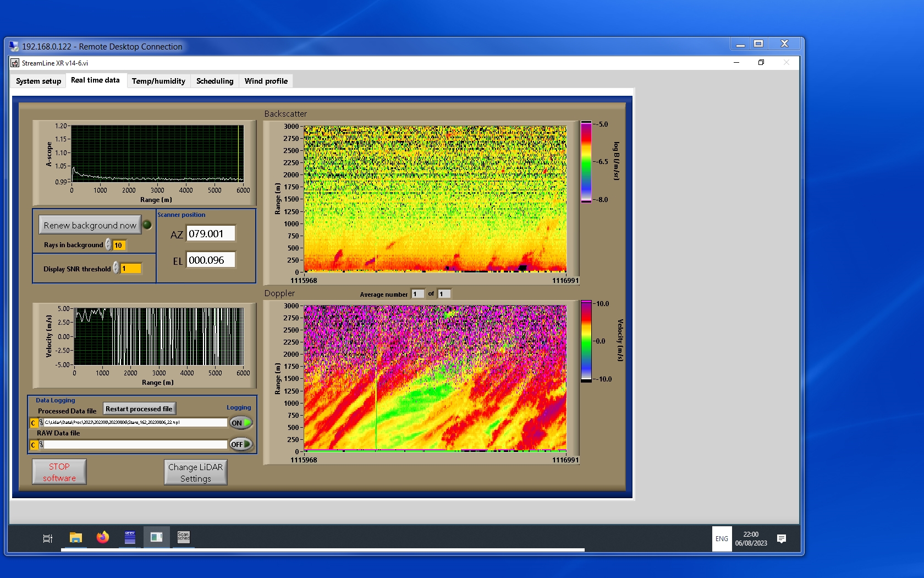Switch to the Wind profile tab
Image resolution: width=924 pixels, height=578 pixels.
266,81
